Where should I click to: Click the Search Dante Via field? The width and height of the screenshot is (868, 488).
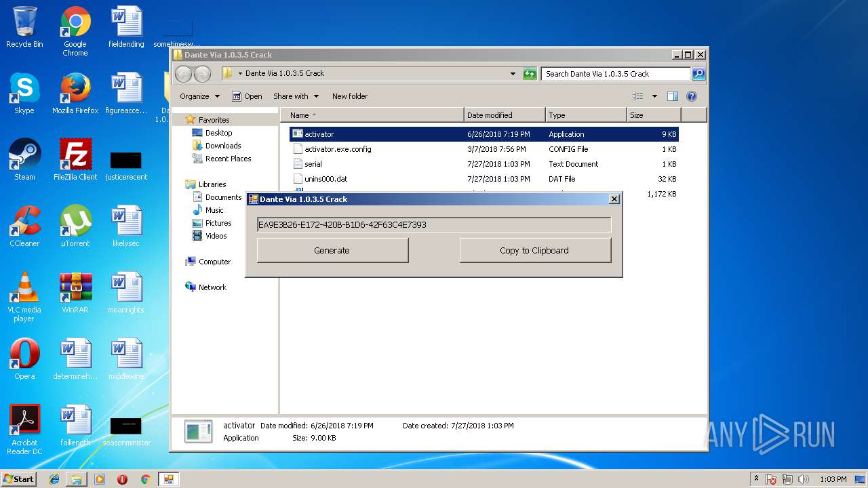pyautogui.click(x=616, y=74)
